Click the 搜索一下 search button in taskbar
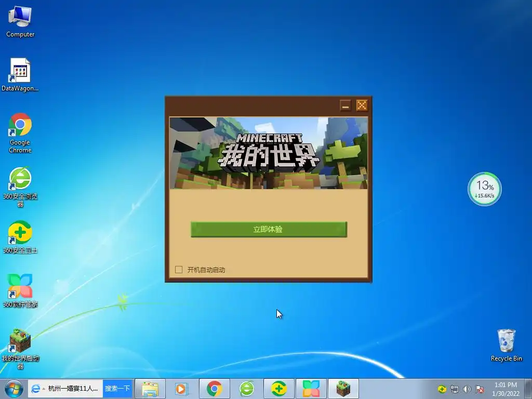This screenshot has height=399, width=532. click(117, 389)
